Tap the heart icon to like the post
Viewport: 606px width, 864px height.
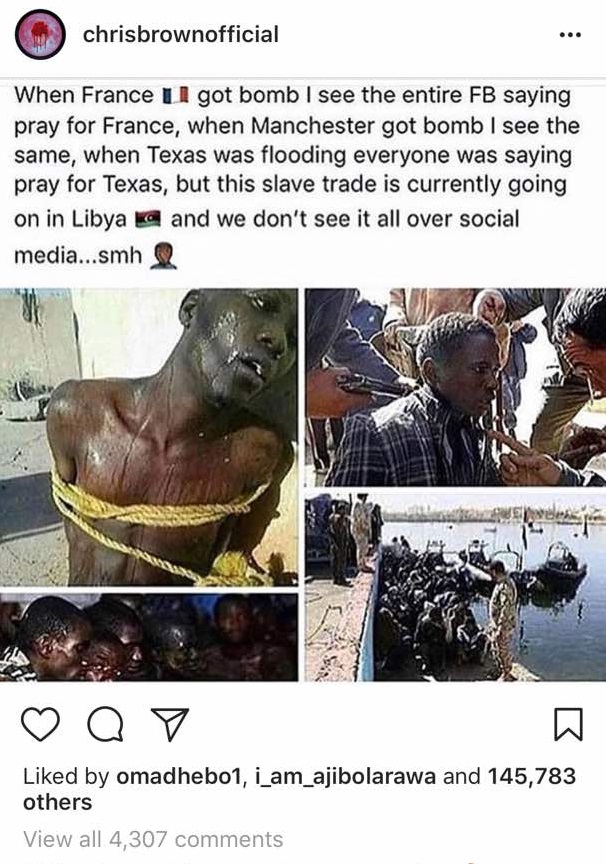click(x=41, y=724)
